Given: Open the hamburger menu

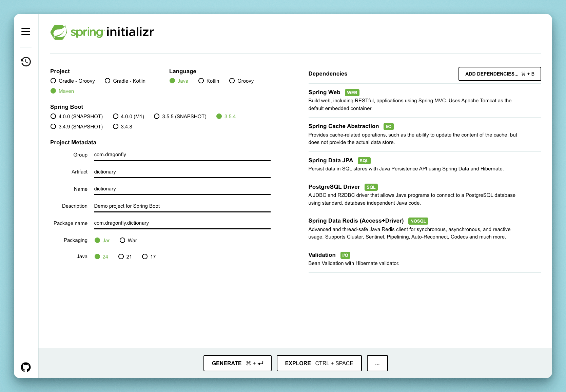Looking at the screenshot, I should point(26,32).
